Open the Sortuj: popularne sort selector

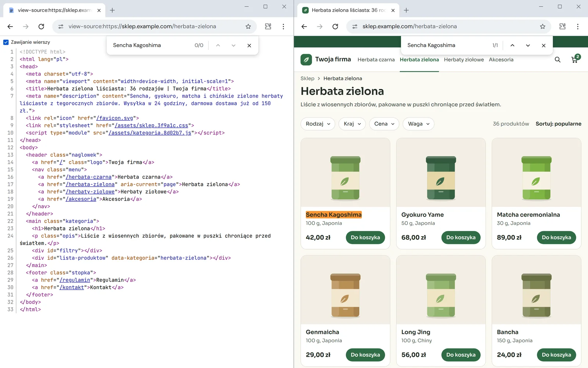tap(558, 124)
